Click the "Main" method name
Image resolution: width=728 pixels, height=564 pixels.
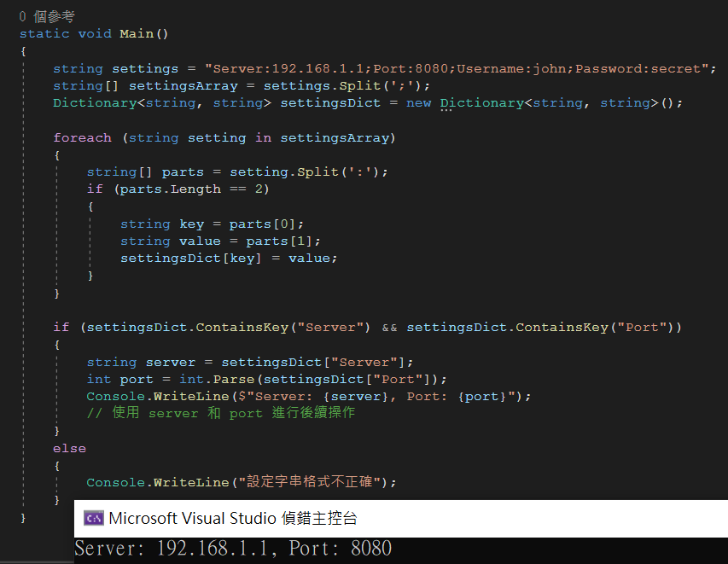137,34
